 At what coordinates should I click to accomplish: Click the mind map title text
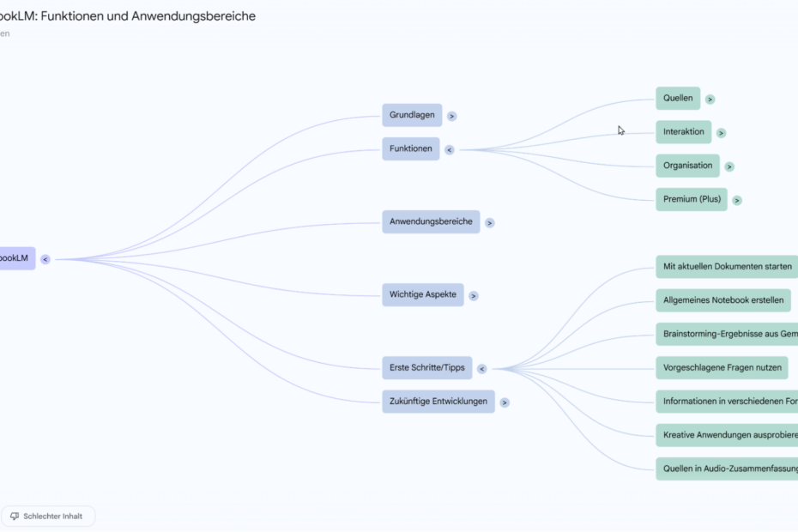click(x=127, y=16)
